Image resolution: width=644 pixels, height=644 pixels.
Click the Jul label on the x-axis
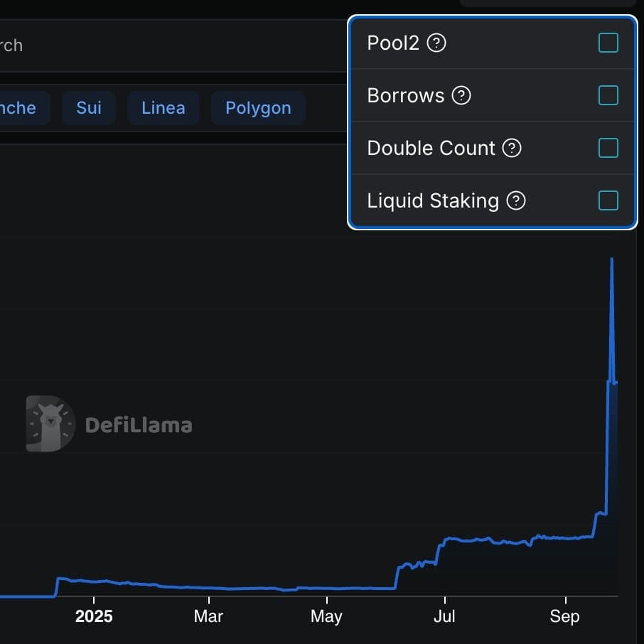[444, 616]
